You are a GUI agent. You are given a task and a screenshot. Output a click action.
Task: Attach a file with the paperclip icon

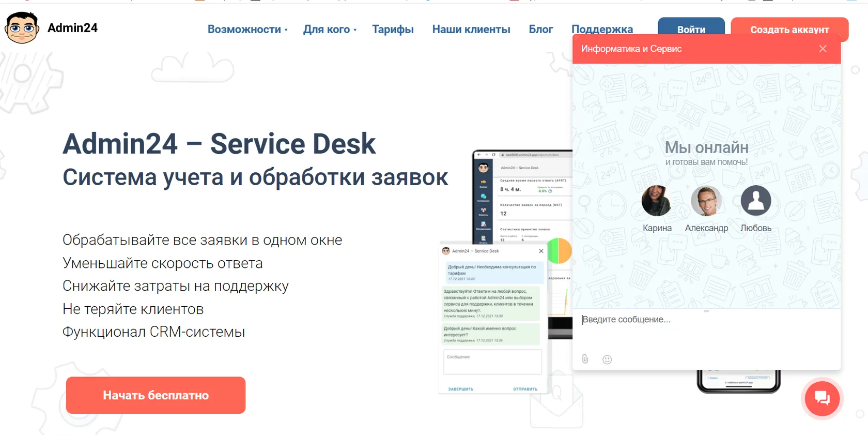tap(585, 359)
